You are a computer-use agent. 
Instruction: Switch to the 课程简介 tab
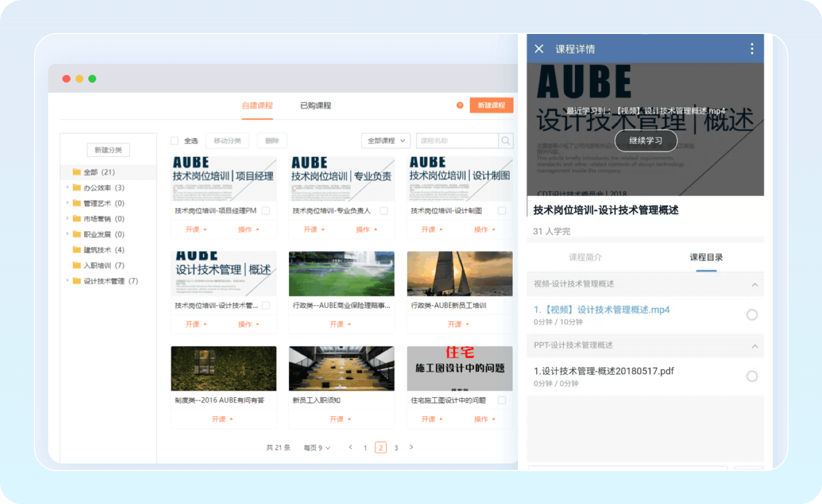coord(585,257)
